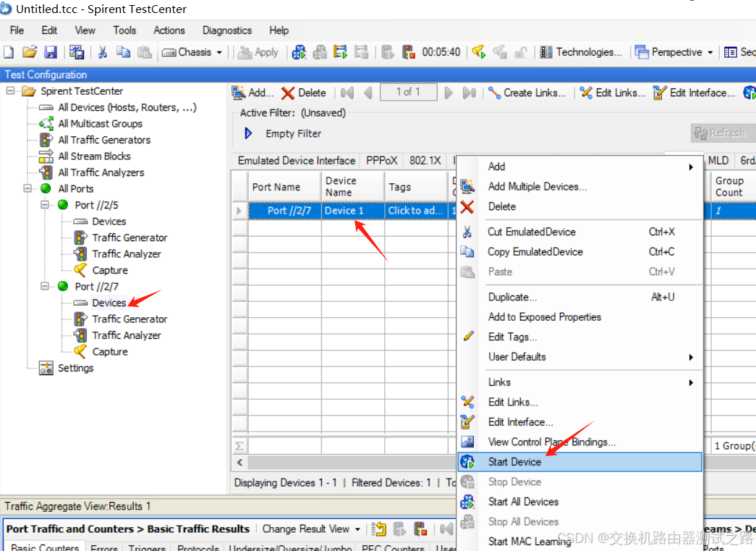Click the Edit Links icon in the context menu
The height and width of the screenshot is (551, 756).
click(467, 401)
